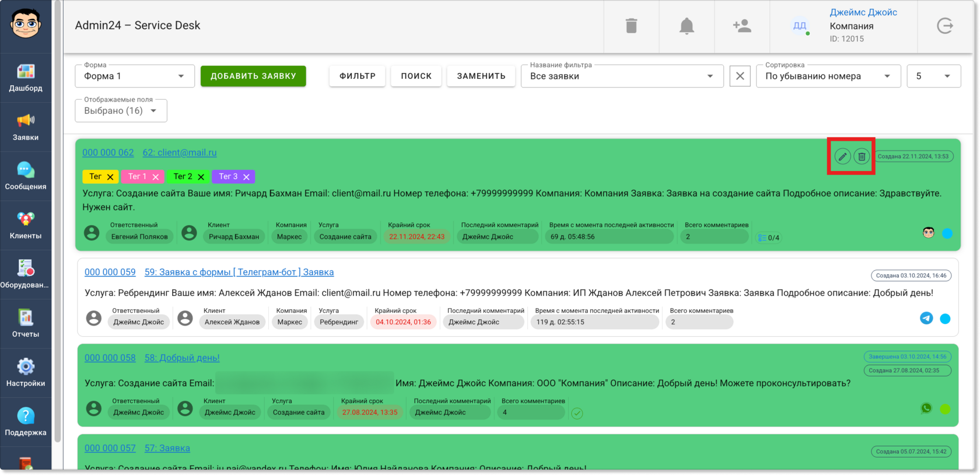Screen dimensions: 980x475
Task: Expand the Название фильтра dropdown
Action: coord(622,76)
